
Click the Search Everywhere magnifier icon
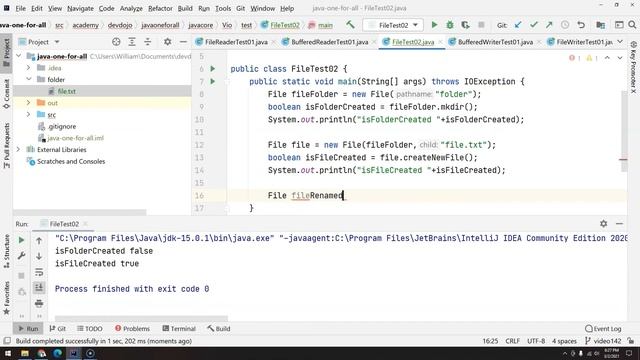[632, 25]
